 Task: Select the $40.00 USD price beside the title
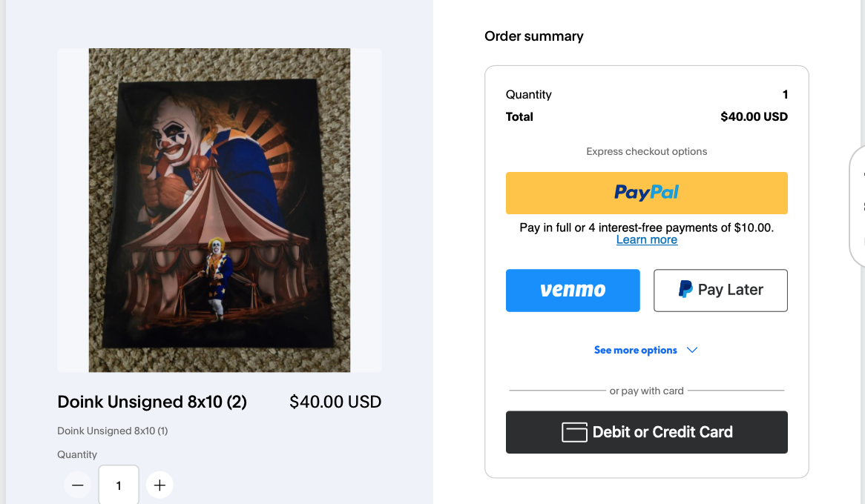[335, 402]
